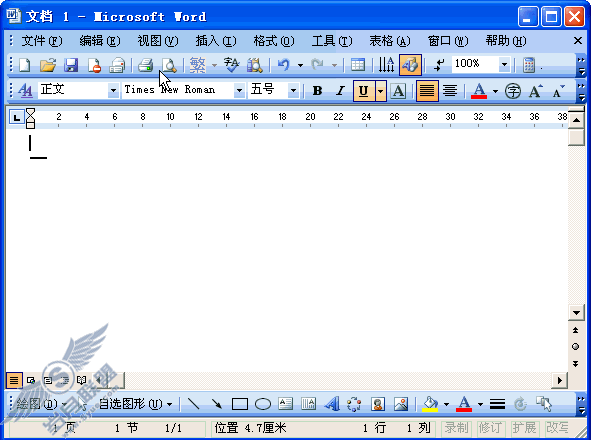Select the Rectangle drawing tool

(240, 404)
